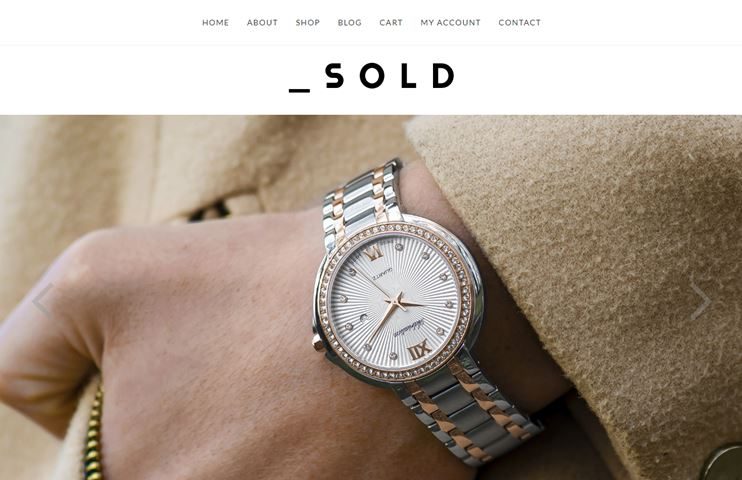Navigate to the ABOUT page

(262, 23)
